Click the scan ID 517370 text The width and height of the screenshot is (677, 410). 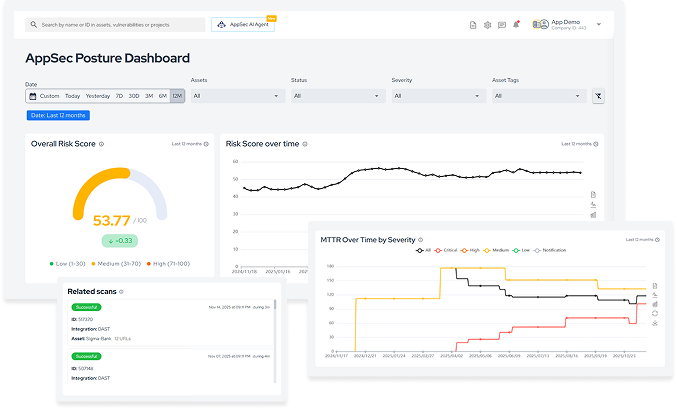click(x=82, y=319)
